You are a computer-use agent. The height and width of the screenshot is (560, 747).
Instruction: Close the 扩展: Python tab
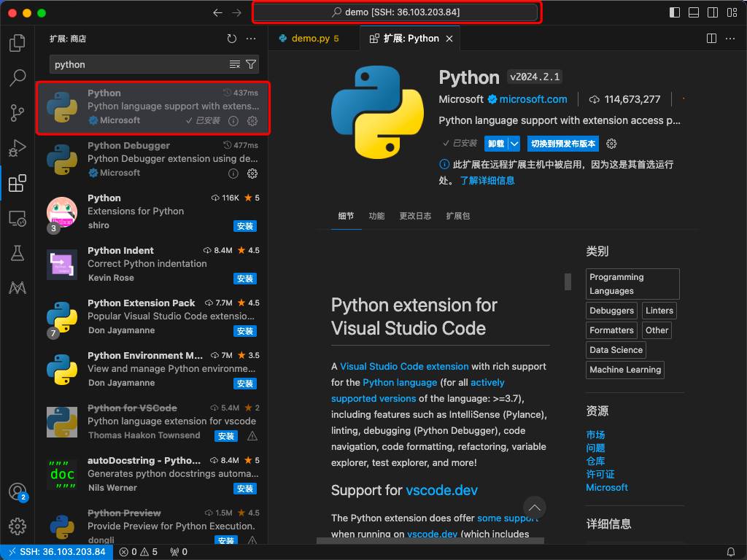pos(449,39)
